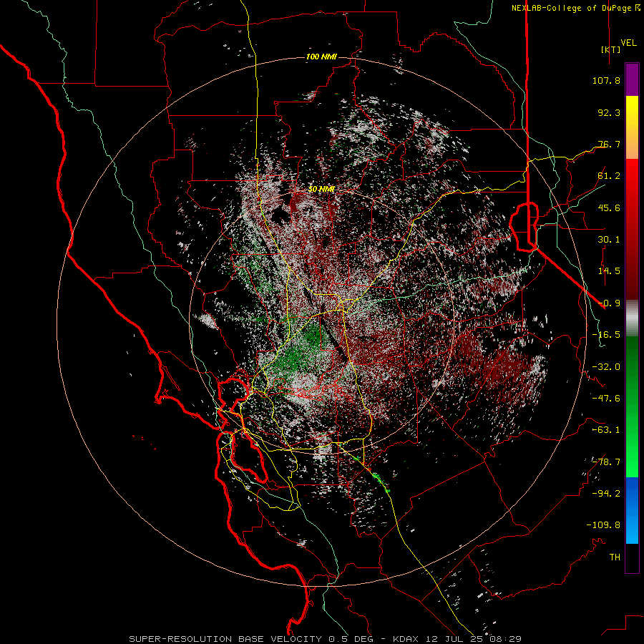Select the 14.5 velocity scale value
644x644 pixels.
609,271
